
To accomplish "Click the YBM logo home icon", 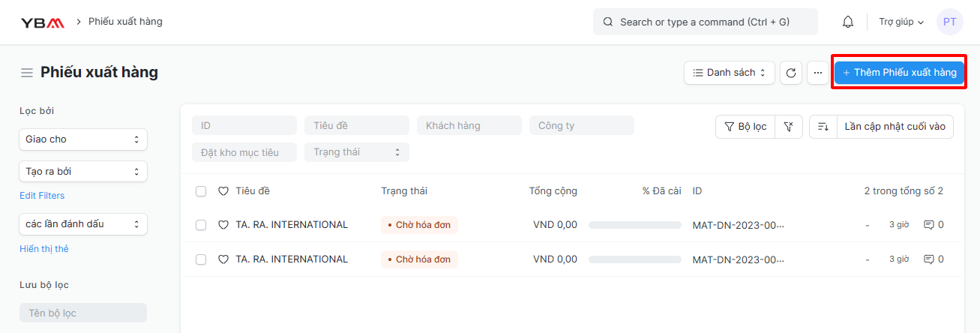I will [x=42, y=22].
